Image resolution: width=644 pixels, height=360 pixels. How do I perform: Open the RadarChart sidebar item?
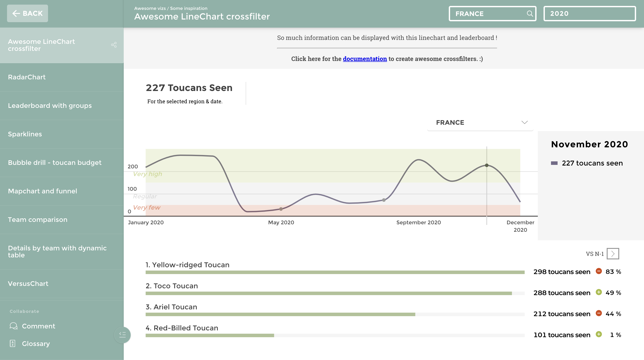pos(27,77)
